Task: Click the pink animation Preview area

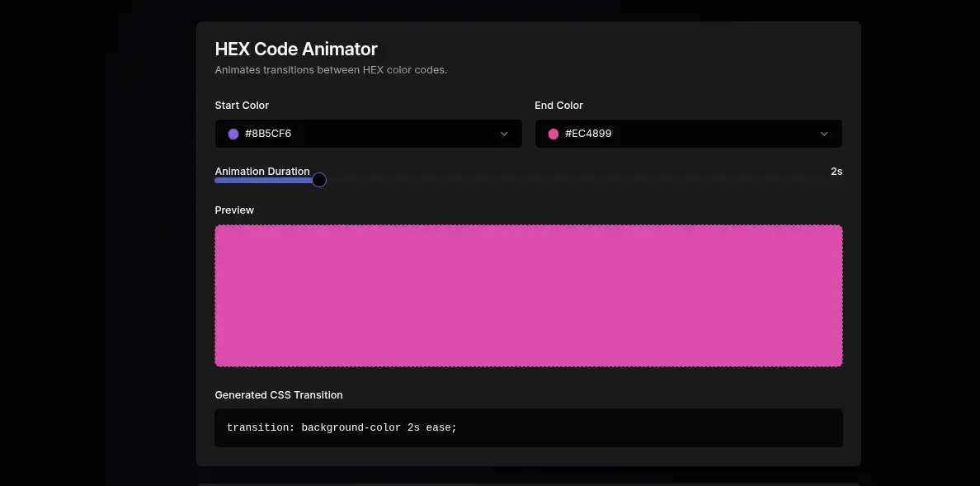Action: coord(528,295)
